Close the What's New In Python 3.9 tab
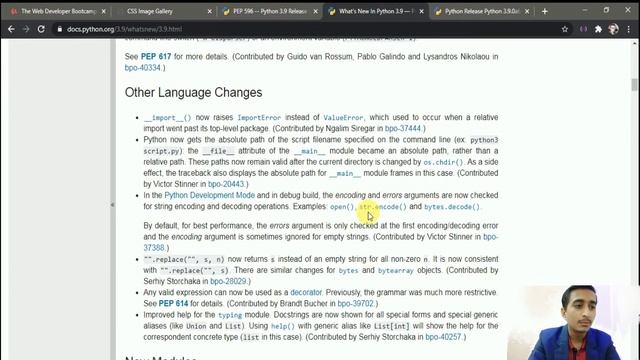The width and height of the screenshot is (640, 360). 422,11
